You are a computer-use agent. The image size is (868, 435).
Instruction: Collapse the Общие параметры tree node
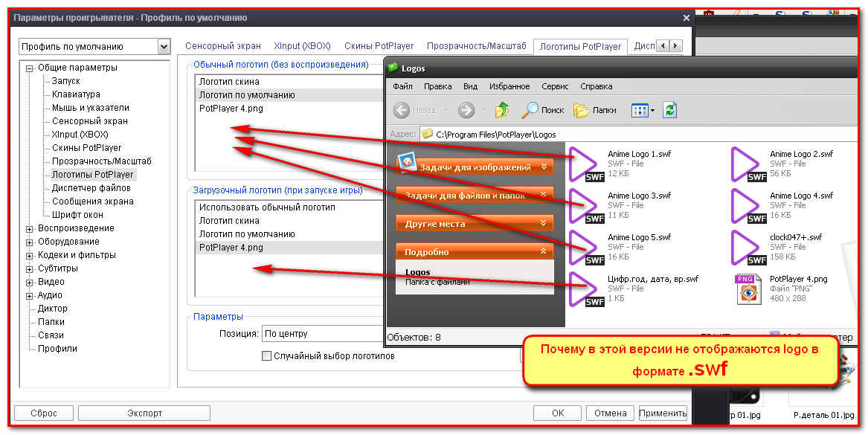[x=30, y=68]
